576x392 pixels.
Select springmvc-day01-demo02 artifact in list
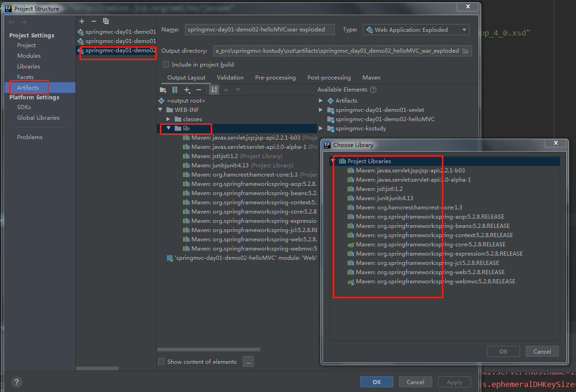116,50
